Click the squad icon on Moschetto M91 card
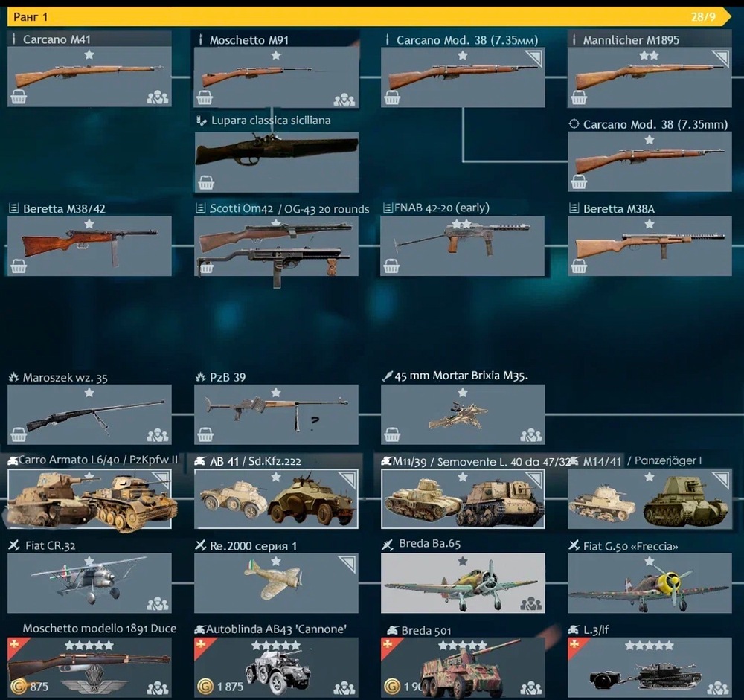The height and width of the screenshot is (700, 744). click(344, 99)
